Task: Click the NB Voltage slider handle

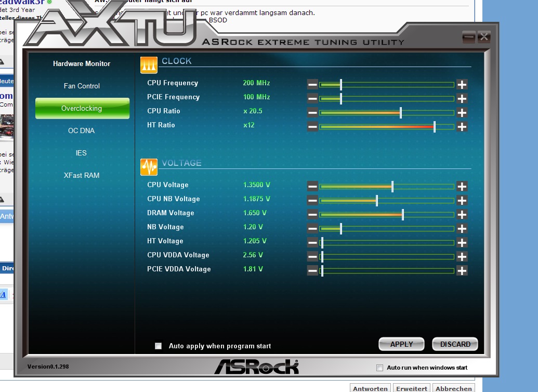Action: point(341,229)
